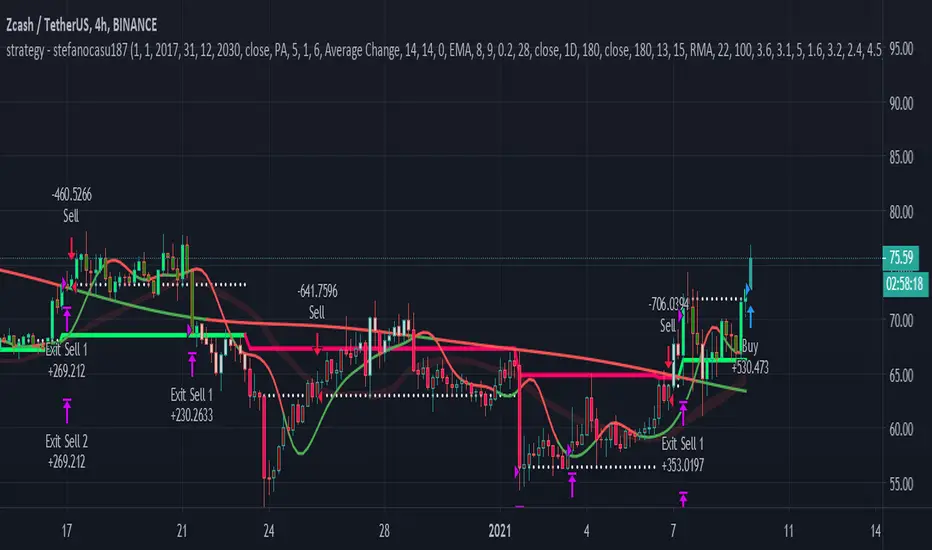Click the Exit Sell 1 +353.0197 label
This screenshot has height=550, width=932.
682,454
